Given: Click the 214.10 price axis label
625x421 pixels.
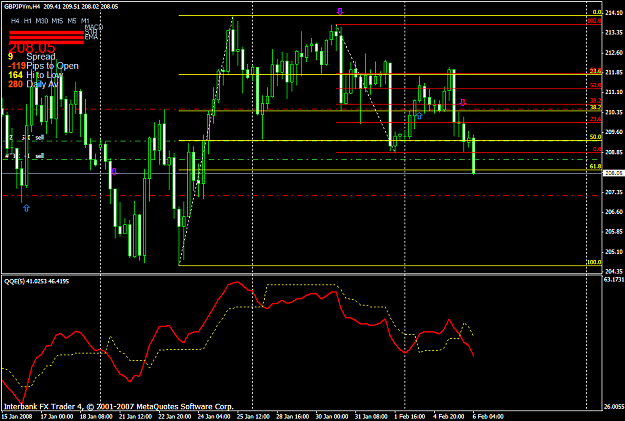Looking at the screenshot, I should (x=614, y=13).
